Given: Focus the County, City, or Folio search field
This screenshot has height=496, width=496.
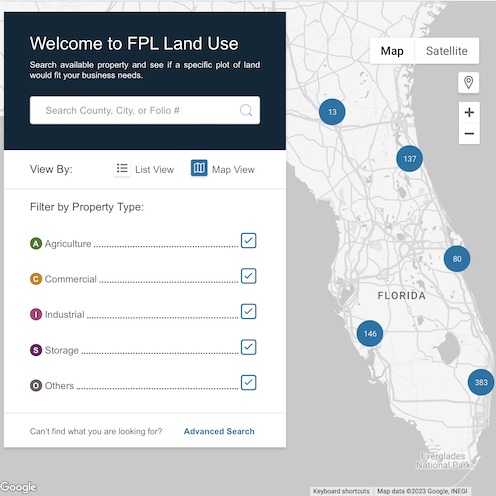Looking at the screenshot, I should tap(145, 110).
